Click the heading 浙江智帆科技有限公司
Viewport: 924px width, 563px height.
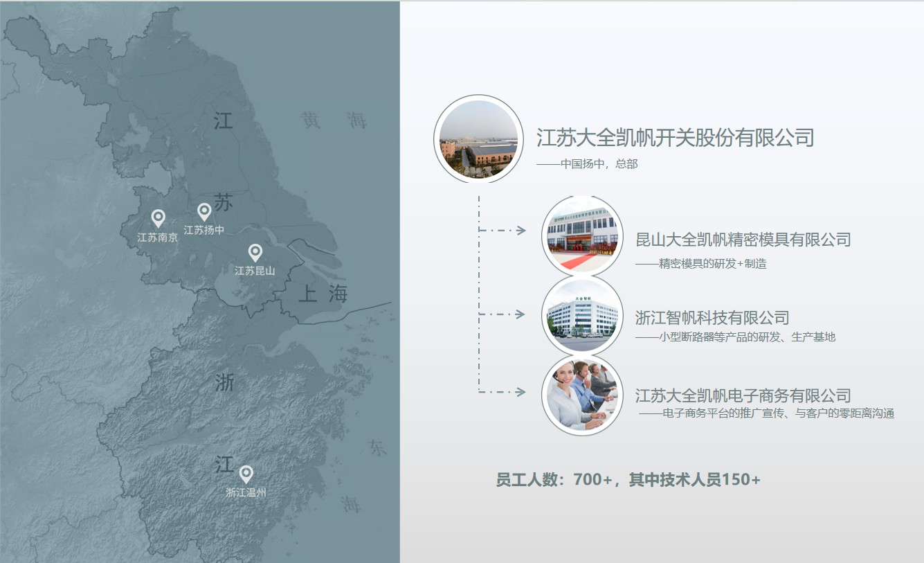point(712,318)
